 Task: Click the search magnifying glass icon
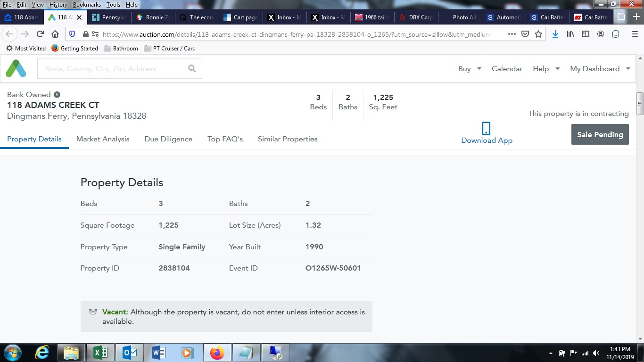pyautogui.click(x=191, y=68)
